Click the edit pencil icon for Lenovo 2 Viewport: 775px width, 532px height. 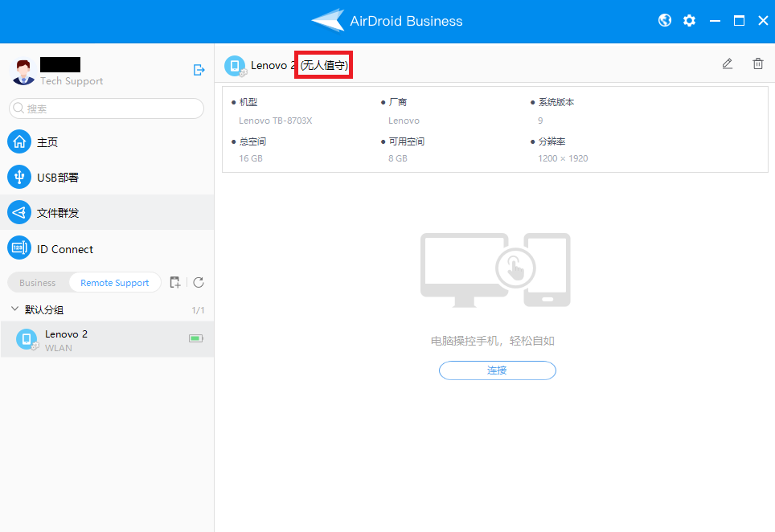(727, 63)
